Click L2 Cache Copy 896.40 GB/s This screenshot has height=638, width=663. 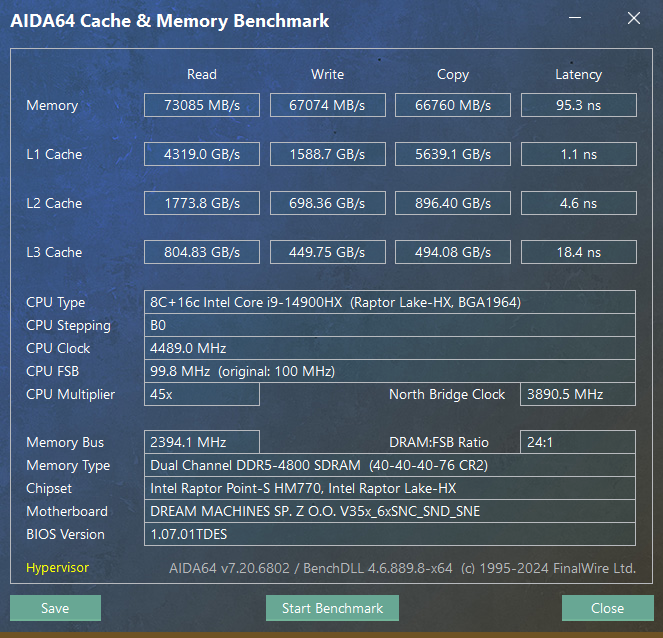point(453,203)
